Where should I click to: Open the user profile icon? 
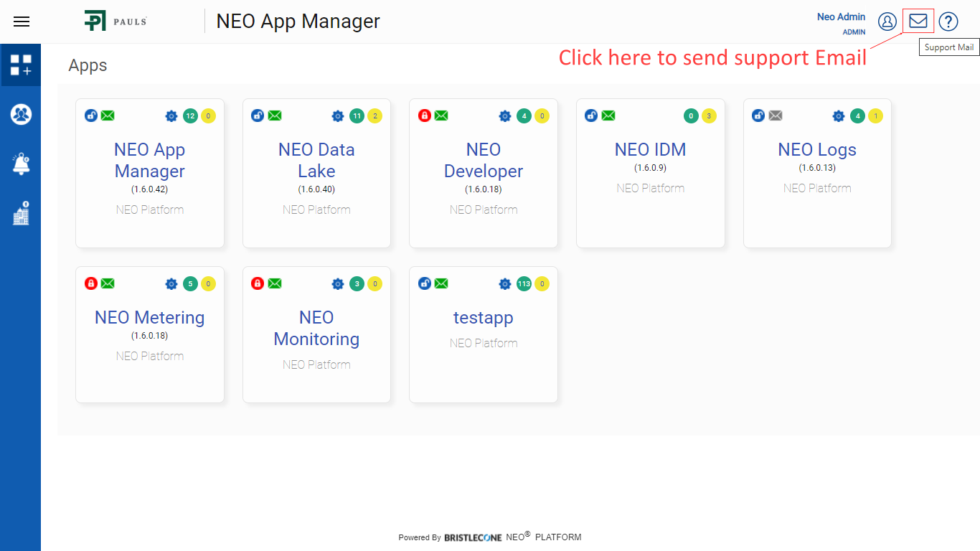pyautogui.click(x=887, y=22)
